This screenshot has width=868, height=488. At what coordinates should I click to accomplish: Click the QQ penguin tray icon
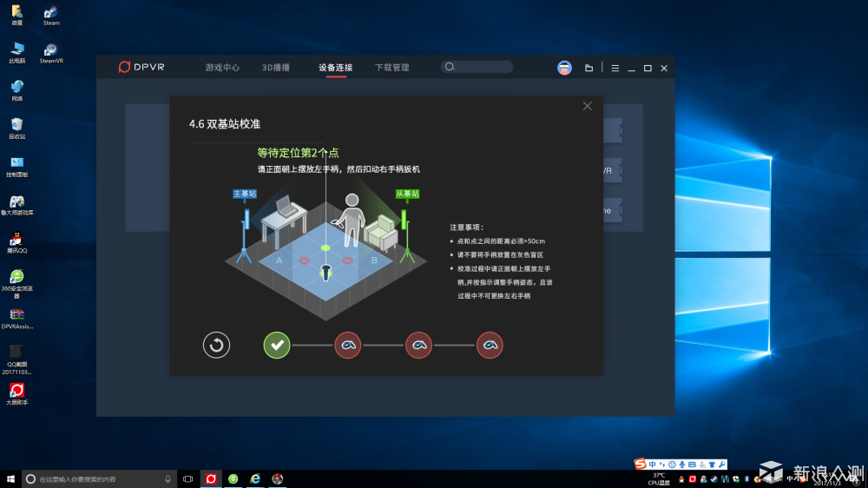681,479
